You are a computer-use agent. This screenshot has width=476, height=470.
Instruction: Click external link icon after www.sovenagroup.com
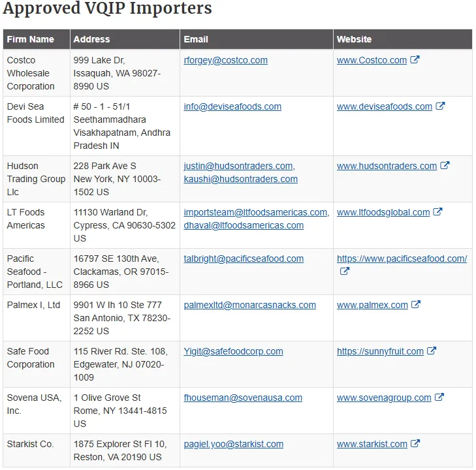[439, 398]
